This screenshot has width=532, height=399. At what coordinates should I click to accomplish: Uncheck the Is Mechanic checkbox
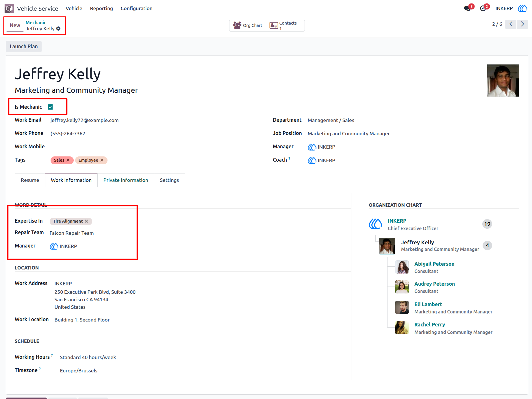point(50,107)
